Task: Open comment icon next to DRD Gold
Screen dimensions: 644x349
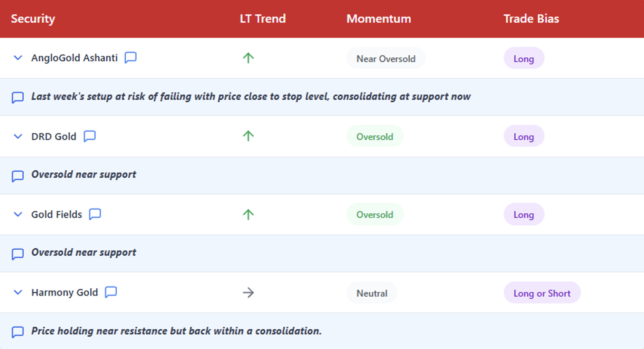Action: (90, 136)
